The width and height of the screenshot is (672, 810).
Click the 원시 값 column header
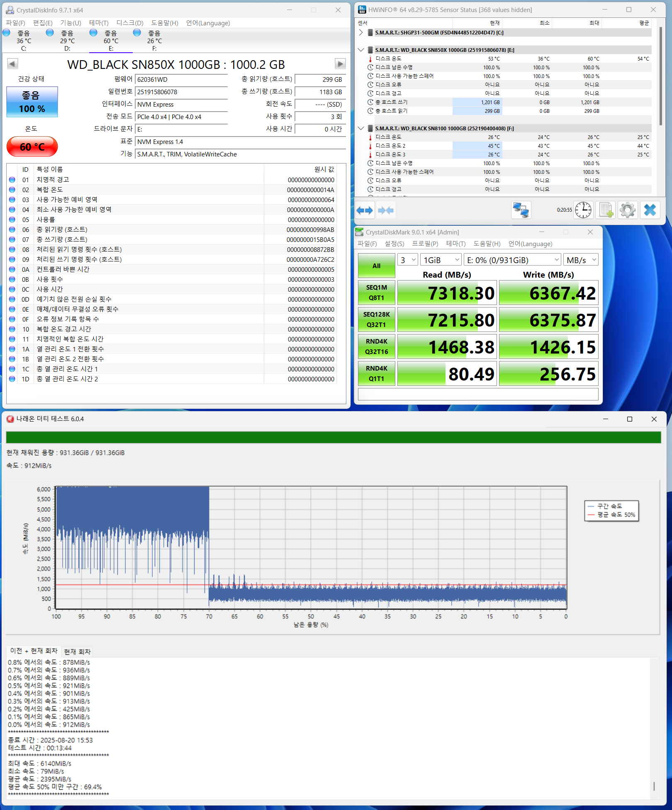[x=300, y=169]
